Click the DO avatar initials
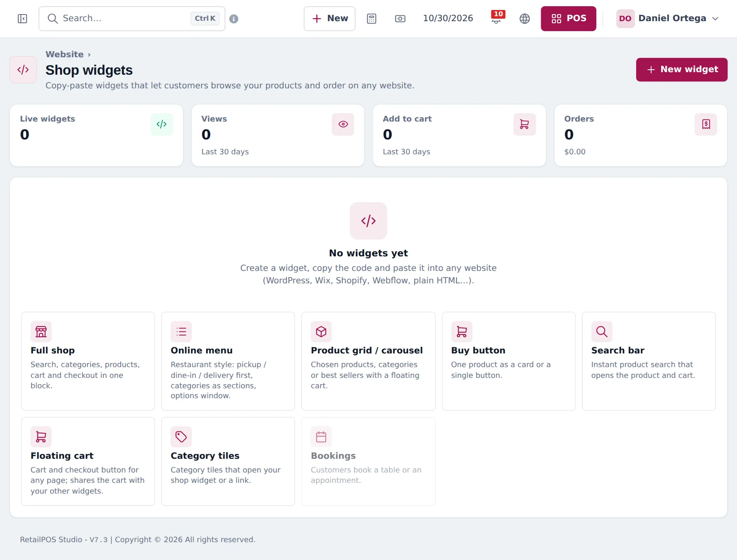Viewport: 737px width, 560px height. coord(625,19)
